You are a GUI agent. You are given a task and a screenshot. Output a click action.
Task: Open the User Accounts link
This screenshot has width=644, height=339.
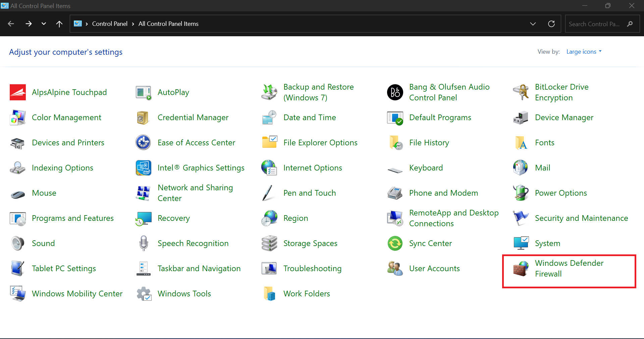point(434,269)
